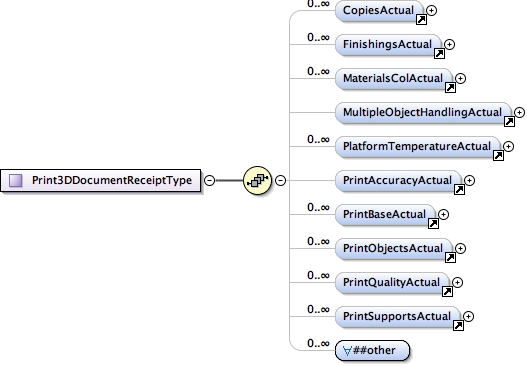The height and width of the screenshot is (366, 527).
Task: Follow the CopiesActual reference arrow icon
Action: tap(421, 20)
